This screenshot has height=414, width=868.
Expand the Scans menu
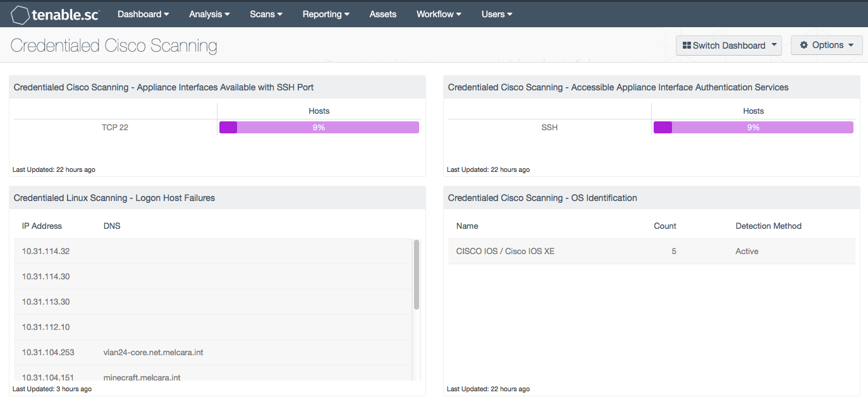(266, 14)
